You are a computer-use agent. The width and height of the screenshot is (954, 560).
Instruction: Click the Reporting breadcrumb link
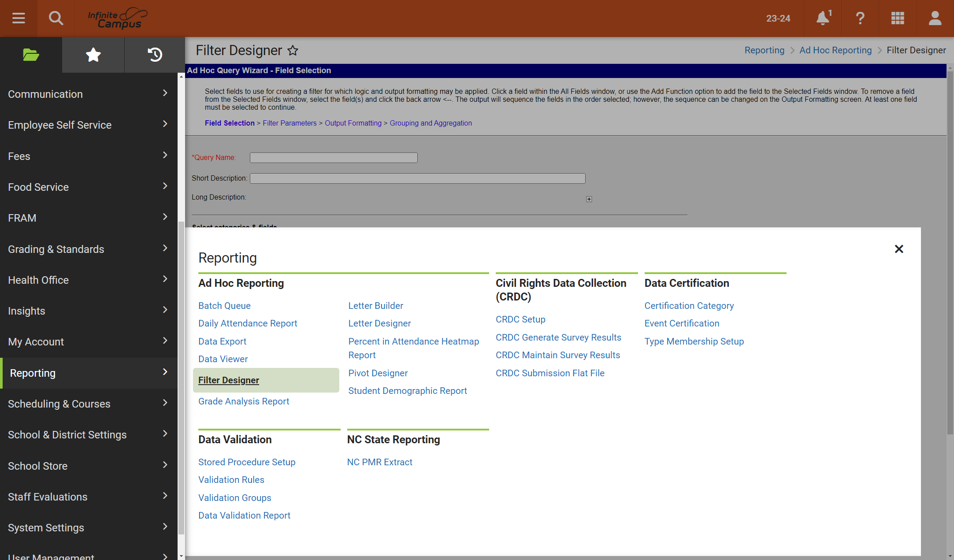pos(765,50)
